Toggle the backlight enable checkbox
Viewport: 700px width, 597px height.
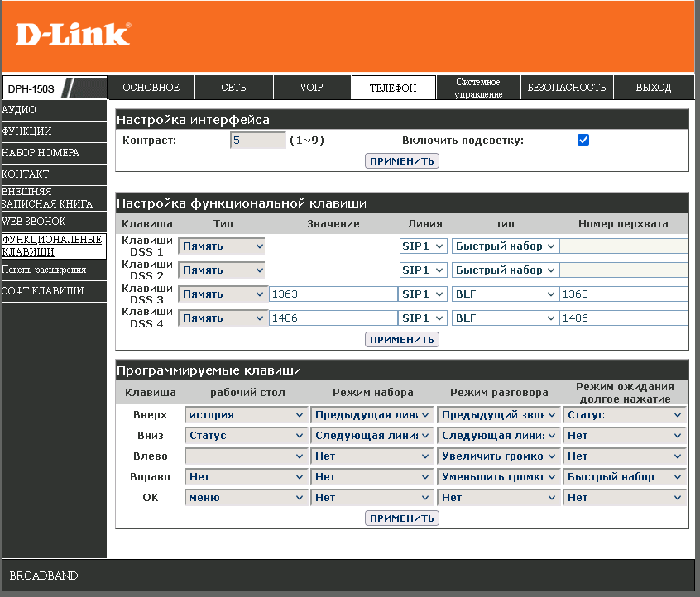click(x=583, y=141)
